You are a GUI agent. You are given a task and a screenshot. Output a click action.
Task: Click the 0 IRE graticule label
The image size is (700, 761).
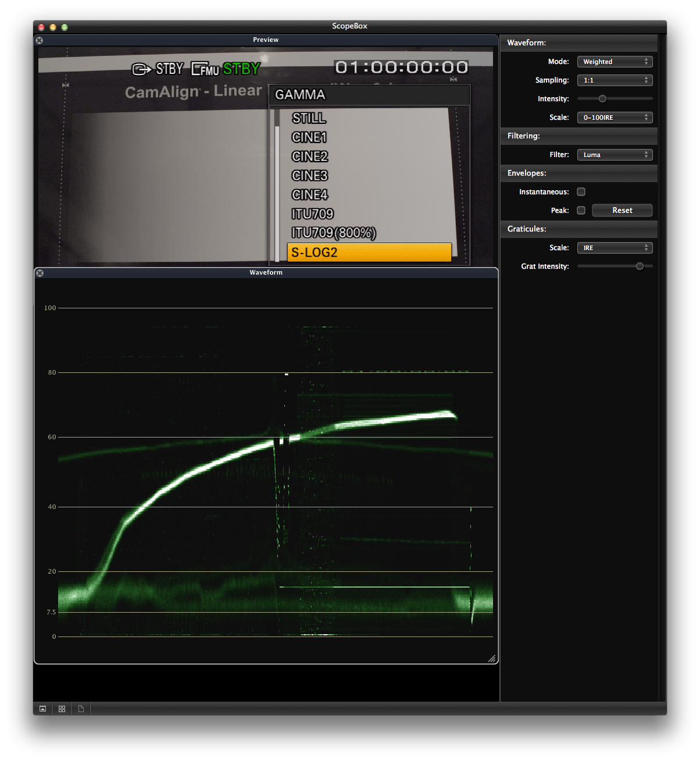pyautogui.click(x=54, y=636)
